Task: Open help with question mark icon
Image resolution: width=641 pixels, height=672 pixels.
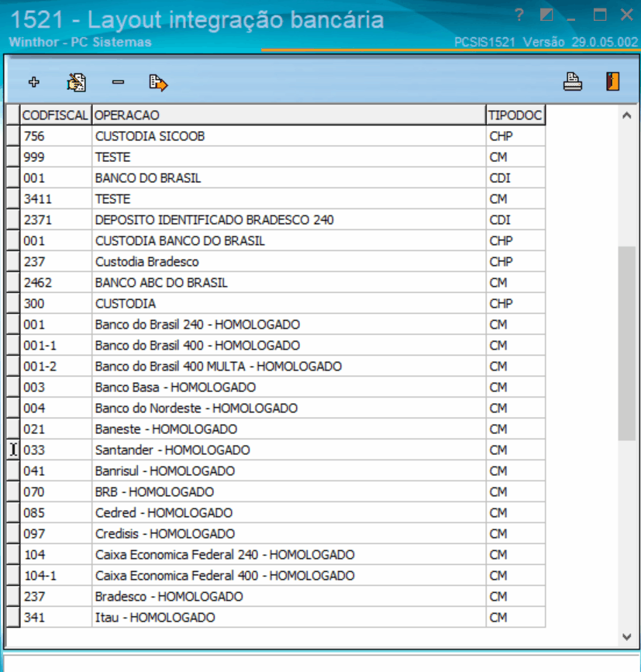Action: click(x=519, y=16)
